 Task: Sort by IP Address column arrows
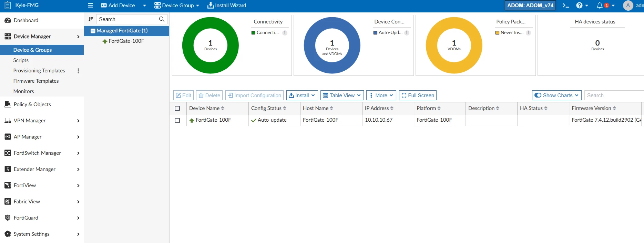coord(392,108)
